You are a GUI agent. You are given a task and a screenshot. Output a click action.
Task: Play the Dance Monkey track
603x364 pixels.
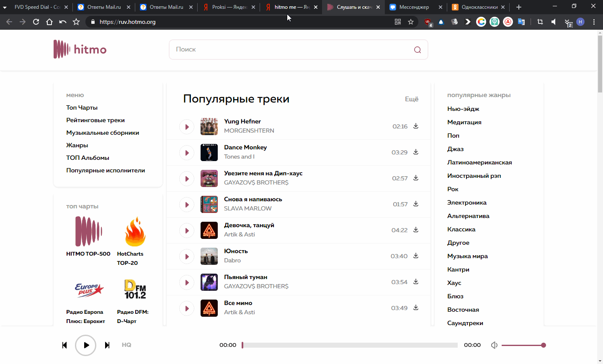point(187,153)
